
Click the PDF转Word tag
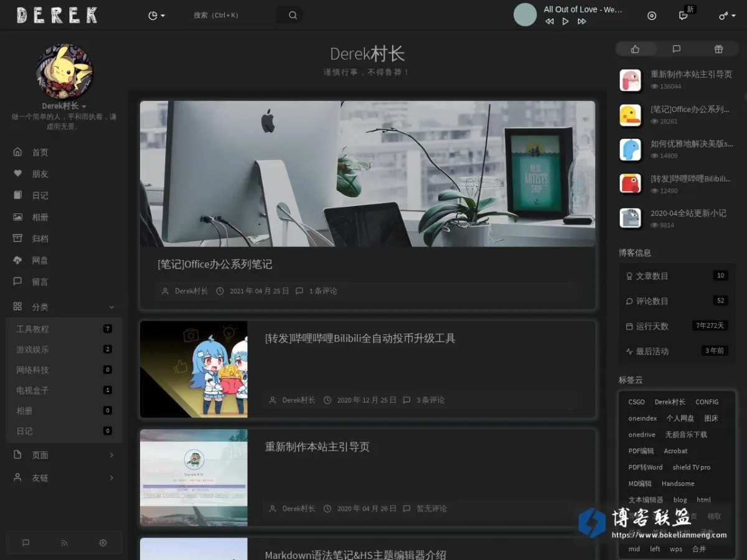click(646, 467)
